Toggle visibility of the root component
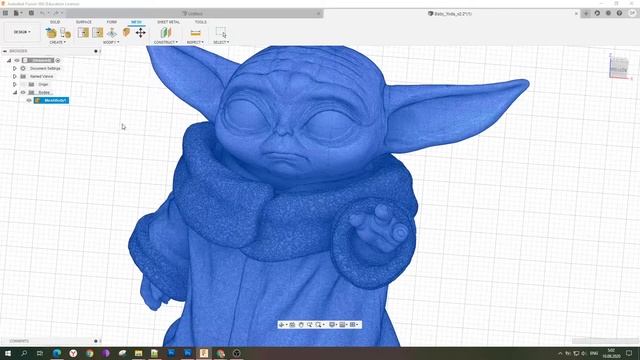Viewport: 640px width, 360px height. 17,60
